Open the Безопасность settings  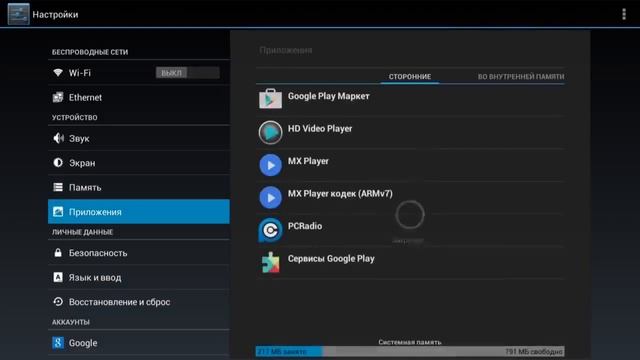click(x=139, y=253)
